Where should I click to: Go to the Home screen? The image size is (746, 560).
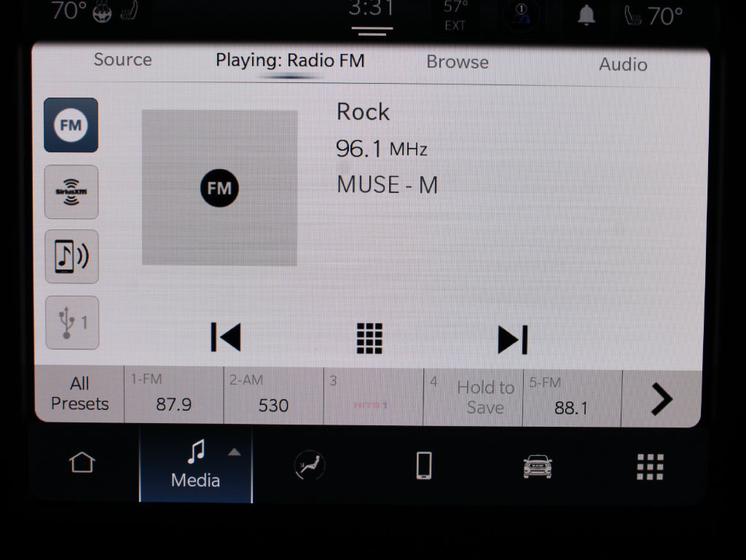[x=82, y=462]
